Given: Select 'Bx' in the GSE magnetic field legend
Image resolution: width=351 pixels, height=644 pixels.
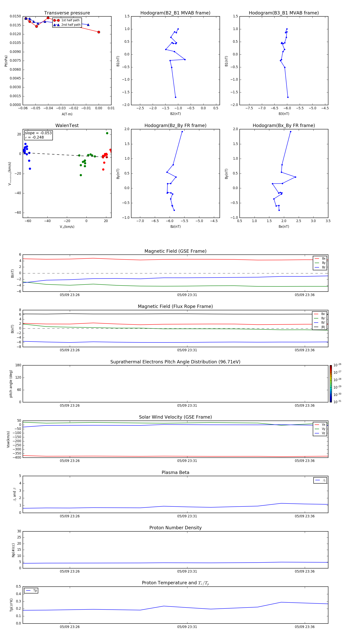Looking at the screenshot, I should tap(320, 259).
